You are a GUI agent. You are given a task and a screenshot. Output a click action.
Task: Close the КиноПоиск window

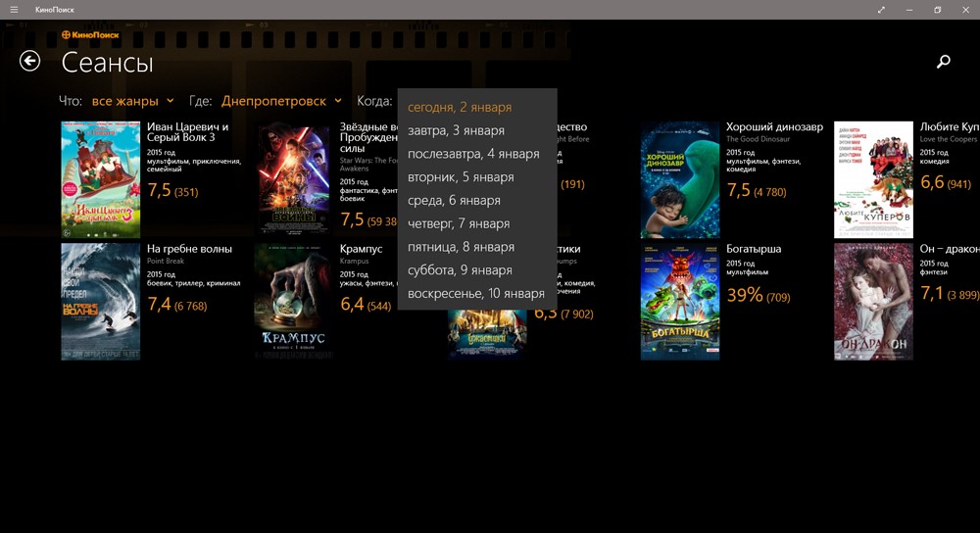coord(965,10)
